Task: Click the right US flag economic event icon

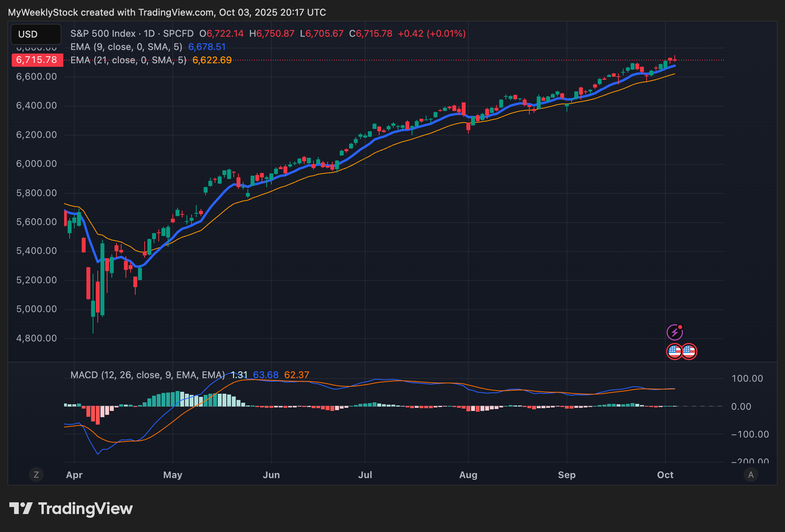Action: click(x=689, y=351)
